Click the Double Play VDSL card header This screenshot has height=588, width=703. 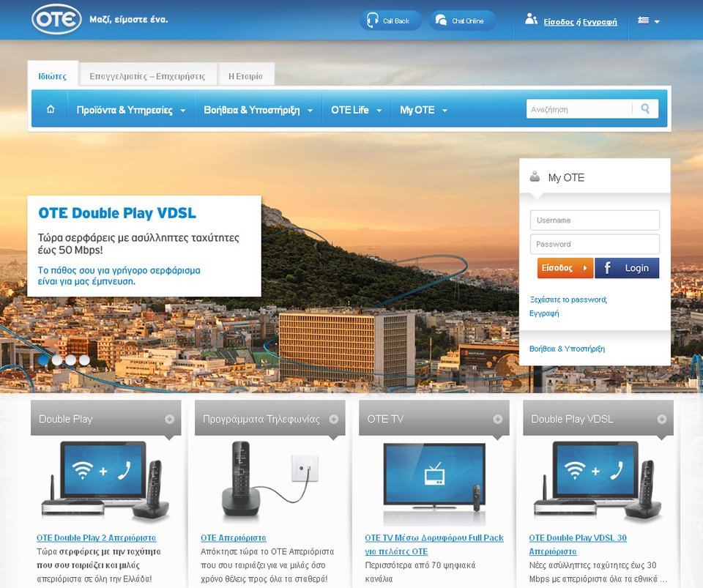(x=598, y=418)
